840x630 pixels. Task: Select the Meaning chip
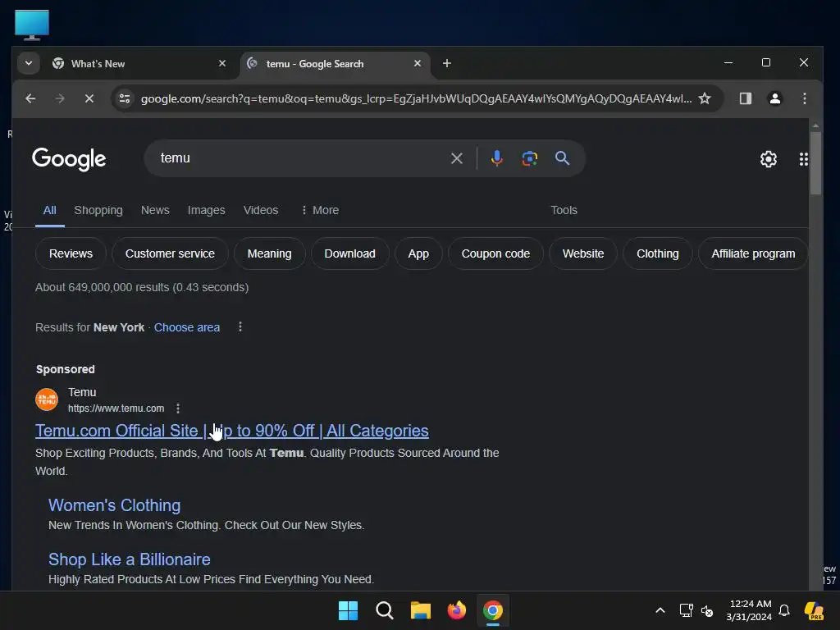tap(269, 253)
